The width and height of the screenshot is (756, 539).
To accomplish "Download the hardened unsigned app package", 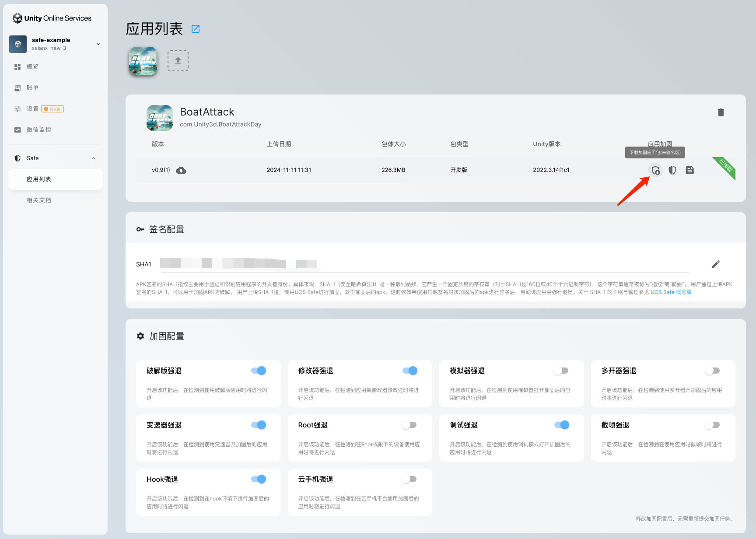I will coord(655,170).
